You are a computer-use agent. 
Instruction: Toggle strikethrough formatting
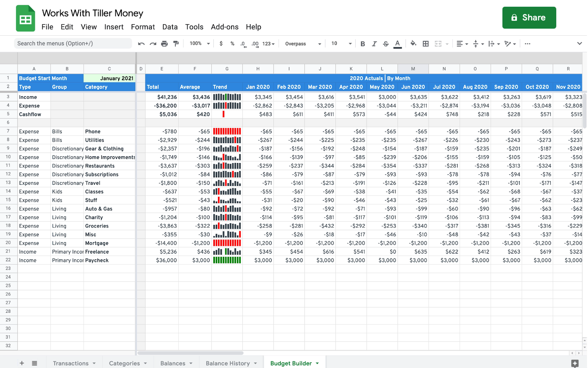(386, 44)
